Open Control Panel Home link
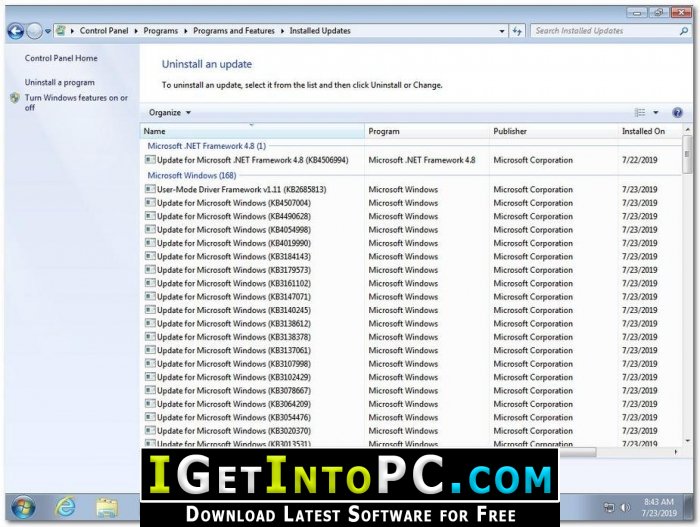 tap(61, 58)
